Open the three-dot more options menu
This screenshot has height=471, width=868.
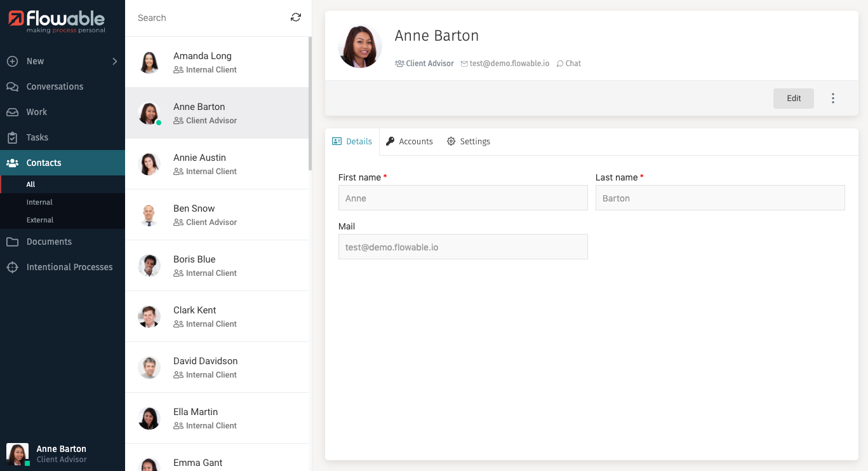click(x=833, y=99)
